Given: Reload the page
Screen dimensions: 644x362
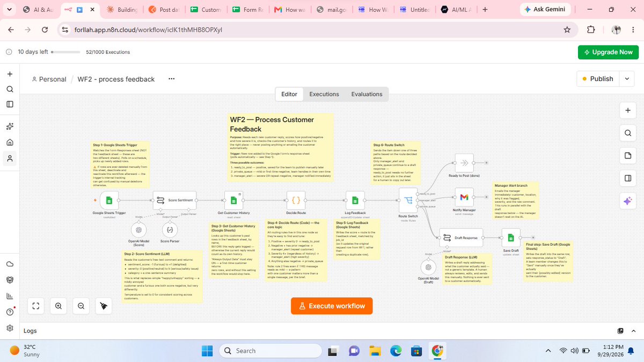Looking at the screenshot, I should tap(45, 29).
